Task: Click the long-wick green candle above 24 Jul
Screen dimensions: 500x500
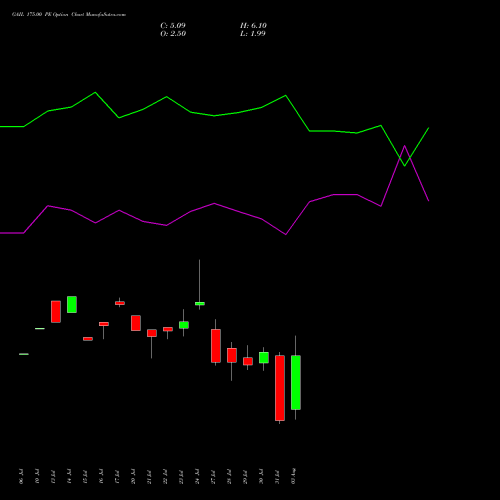Action: (200, 303)
